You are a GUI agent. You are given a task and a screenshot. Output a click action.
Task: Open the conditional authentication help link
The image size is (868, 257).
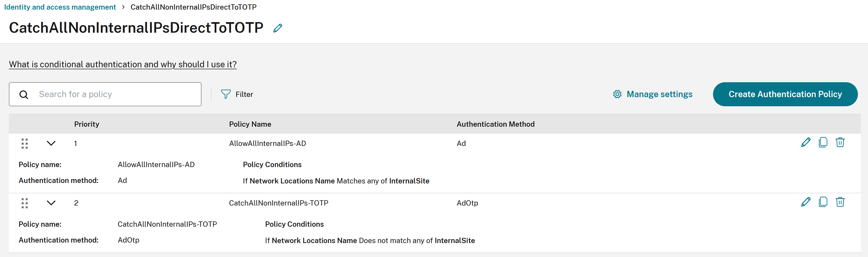pos(123,64)
